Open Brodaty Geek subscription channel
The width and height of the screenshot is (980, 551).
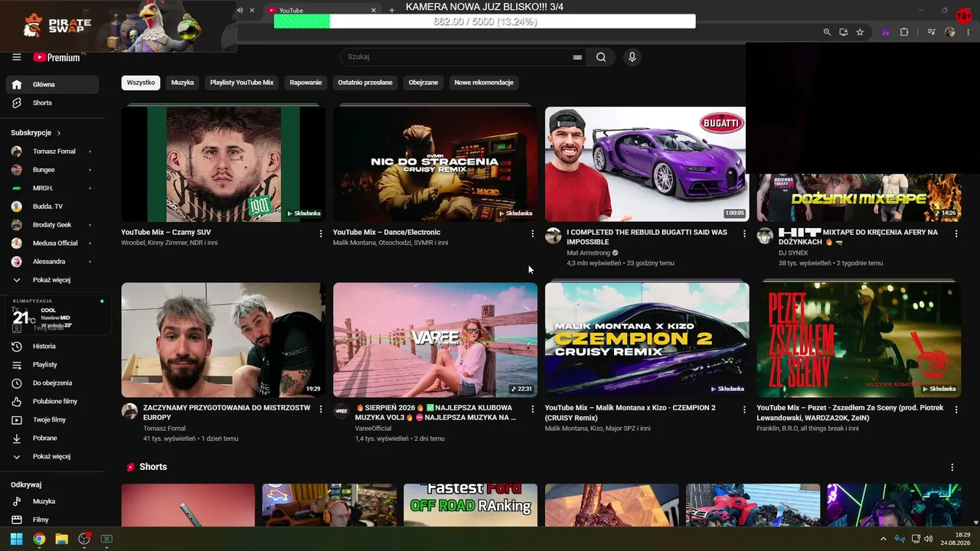[x=52, y=225]
